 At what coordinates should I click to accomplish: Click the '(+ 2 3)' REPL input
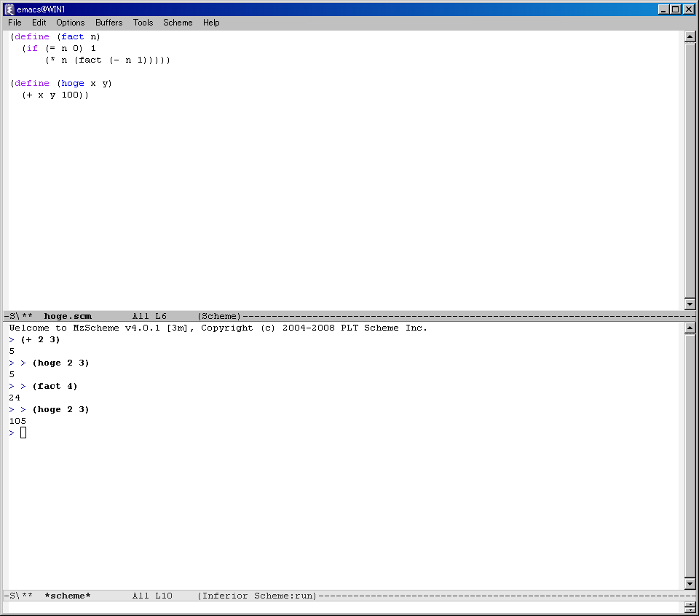pos(40,339)
